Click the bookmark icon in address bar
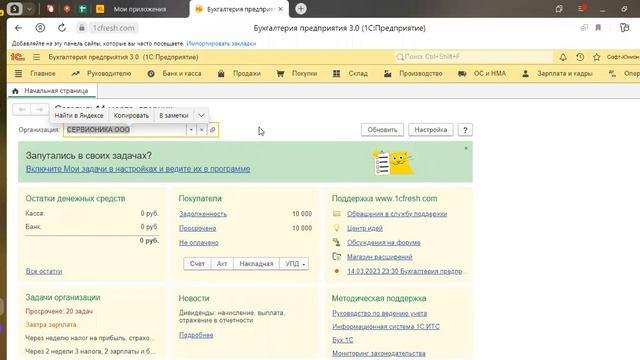 pos(598,28)
